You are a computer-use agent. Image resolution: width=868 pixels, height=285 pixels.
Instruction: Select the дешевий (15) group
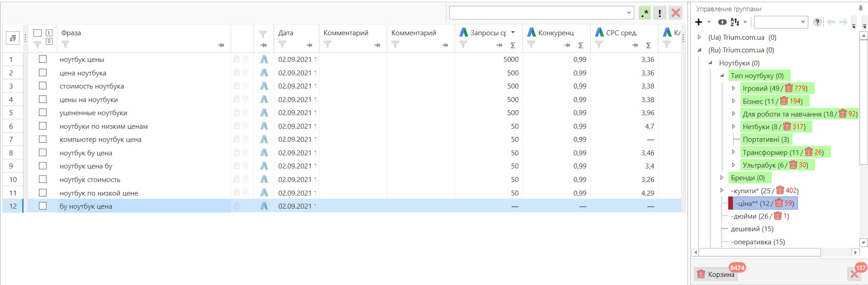point(752,229)
